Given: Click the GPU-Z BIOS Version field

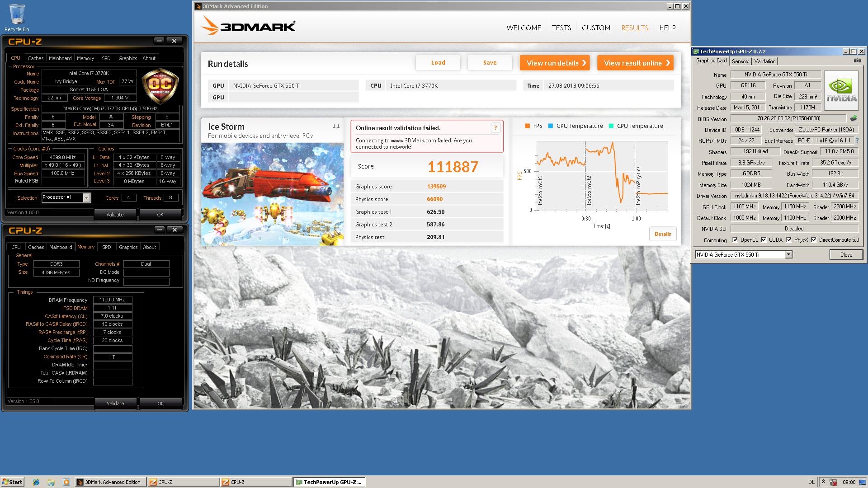Looking at the screenshot, I should click(x=788, y=118).
